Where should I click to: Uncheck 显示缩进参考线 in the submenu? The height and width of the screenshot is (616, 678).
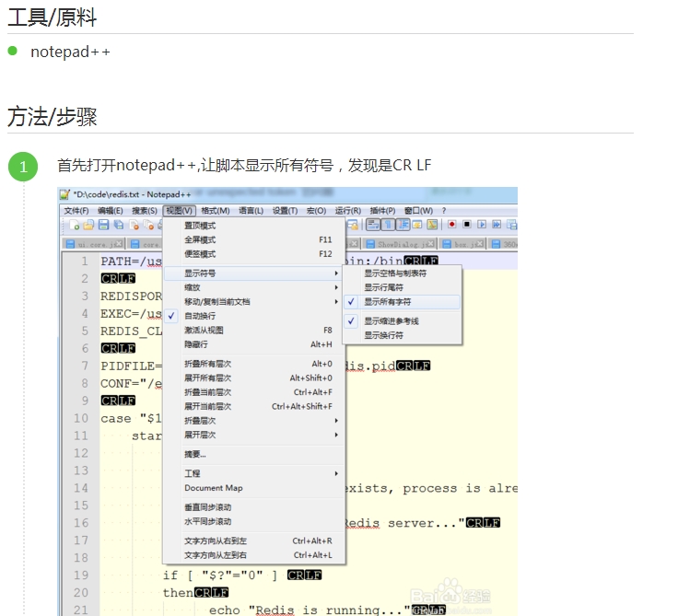pos(403,321)
